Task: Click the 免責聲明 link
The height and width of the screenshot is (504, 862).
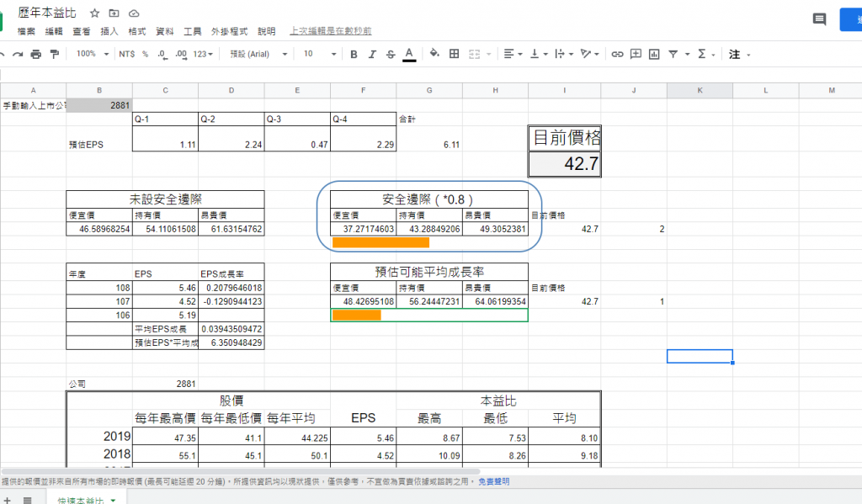Action: (493, 482)
